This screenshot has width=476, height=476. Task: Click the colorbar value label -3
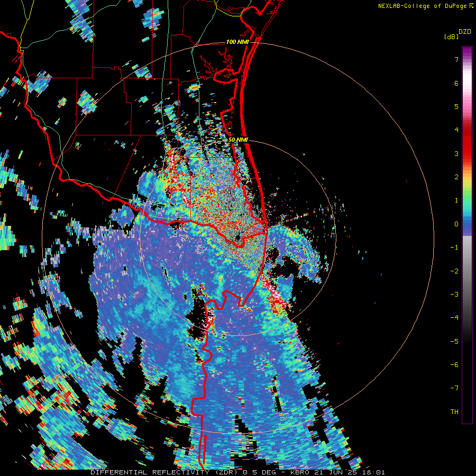(454, 295)
